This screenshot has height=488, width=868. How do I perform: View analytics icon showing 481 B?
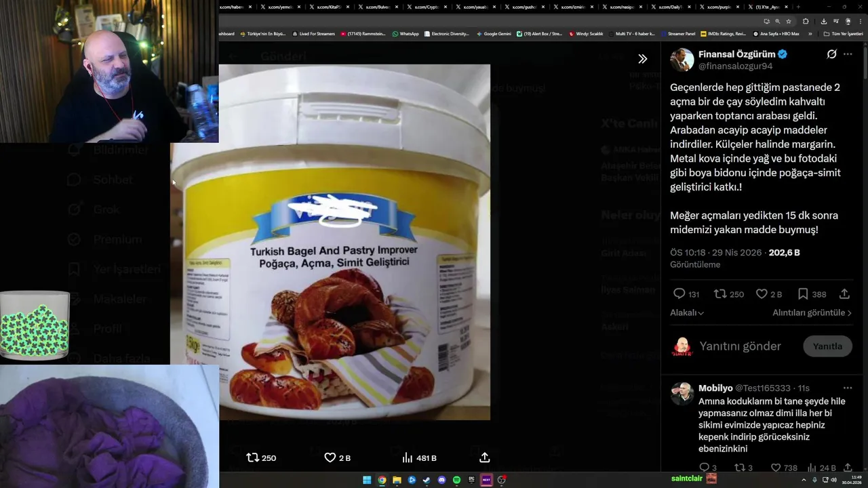coord(408,457)
